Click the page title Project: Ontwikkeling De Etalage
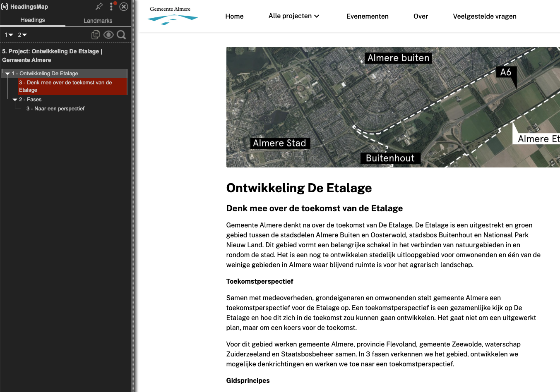 (52, 55)
